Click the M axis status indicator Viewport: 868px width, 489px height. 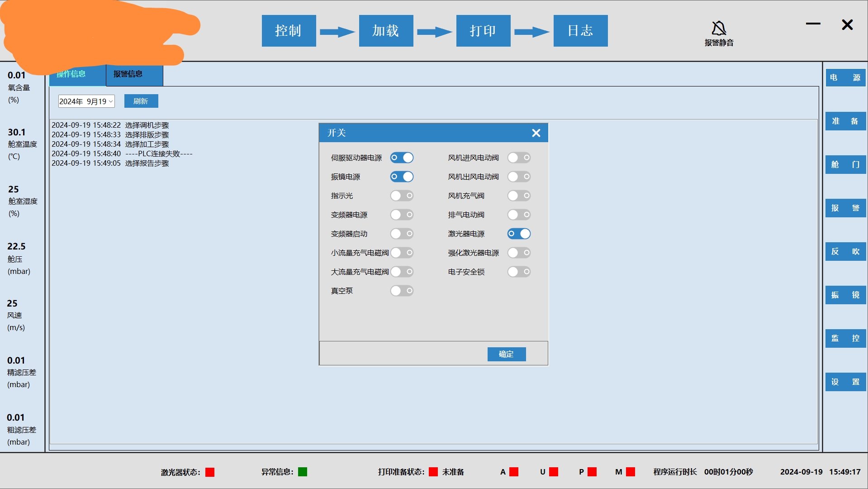[631, 472]
